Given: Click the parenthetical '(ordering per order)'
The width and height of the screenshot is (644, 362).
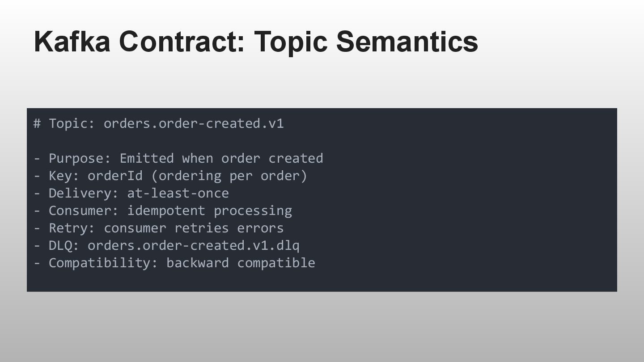Looking at the screenshot, I should pyautogui.click(x=229, y=176).
